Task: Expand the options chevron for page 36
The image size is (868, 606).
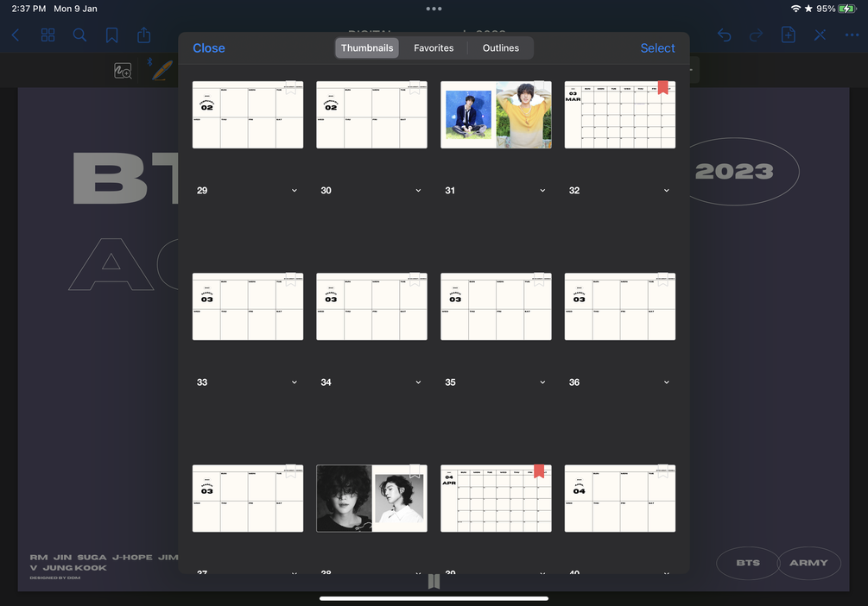Action: click(667, 382)
